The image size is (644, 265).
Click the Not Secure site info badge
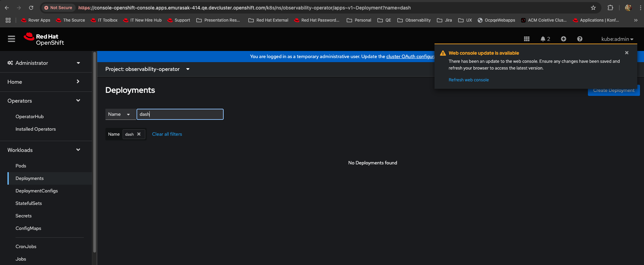coord(58,7)
